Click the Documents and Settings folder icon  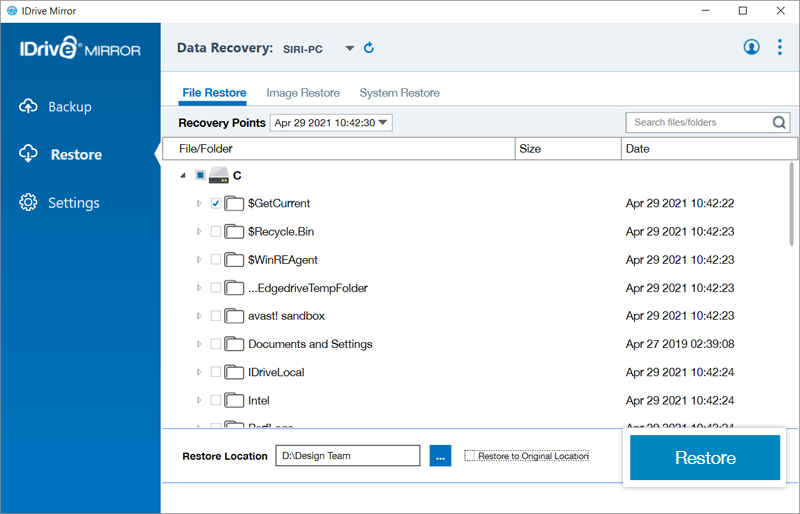pos(234,344)
